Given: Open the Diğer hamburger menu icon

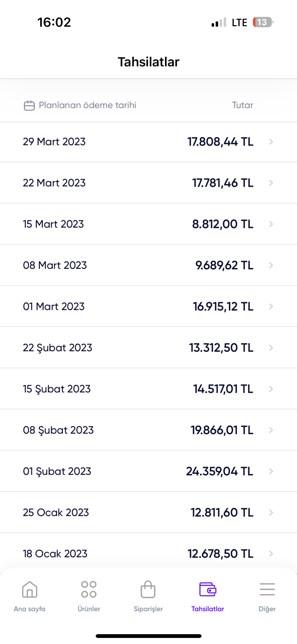Looking at the screenshot, I should 267,589.
